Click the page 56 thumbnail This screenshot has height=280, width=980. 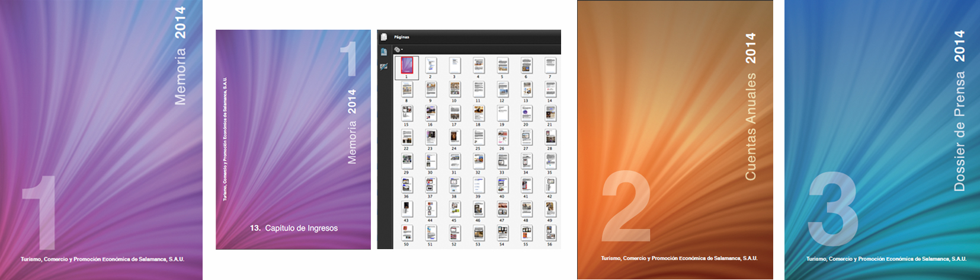(550, 233)
